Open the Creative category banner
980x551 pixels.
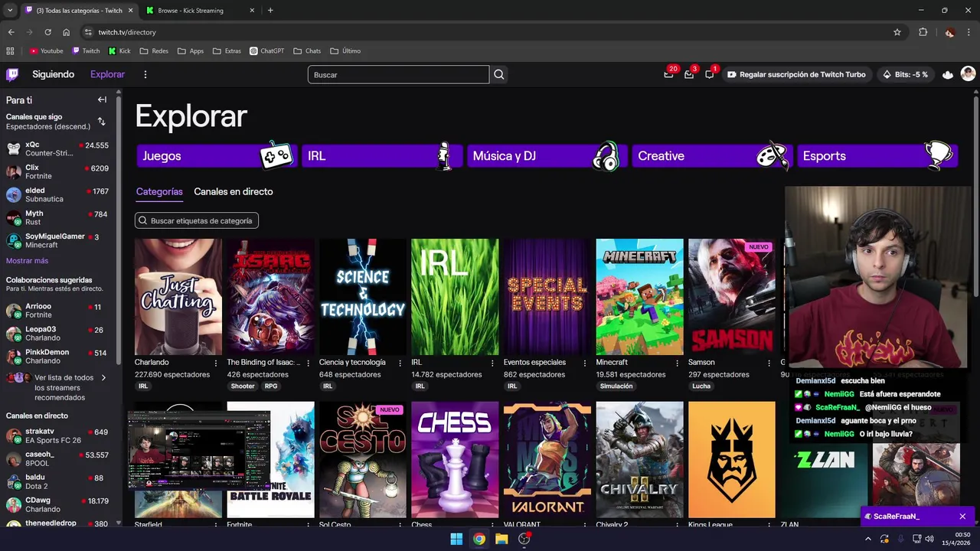point(711,155)
